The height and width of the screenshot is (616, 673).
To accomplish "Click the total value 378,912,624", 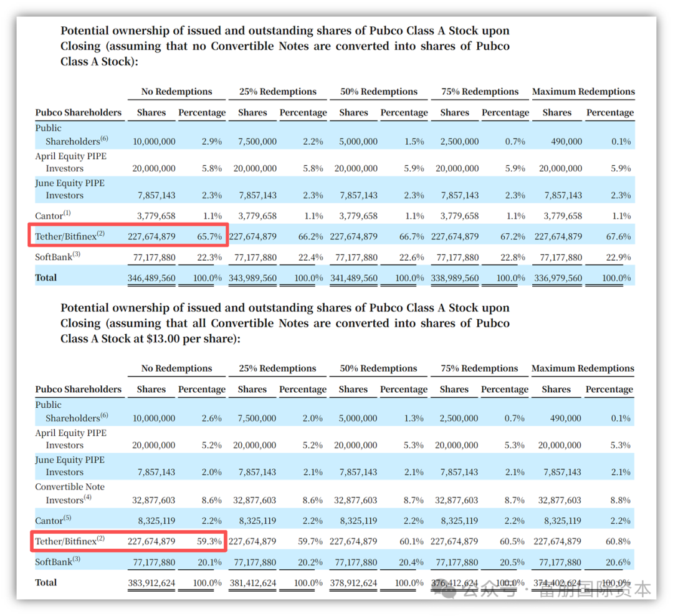I will pos(353,583).
